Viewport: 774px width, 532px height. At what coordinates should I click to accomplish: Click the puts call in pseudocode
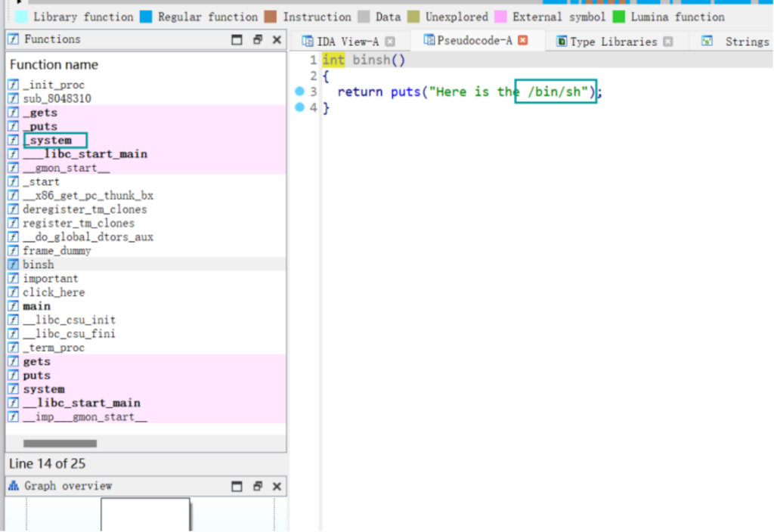click(x=405, y=92)
